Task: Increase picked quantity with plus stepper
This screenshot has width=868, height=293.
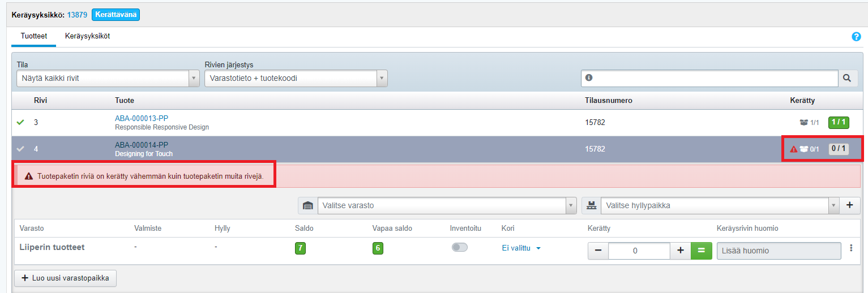Action: tap(681, 251)
